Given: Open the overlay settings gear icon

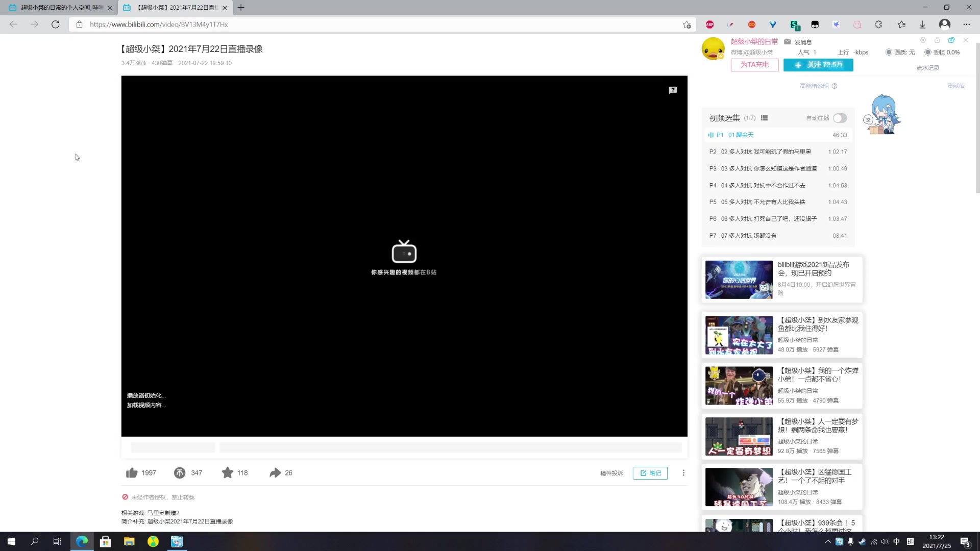Looking at the screenshot, I should tap(923, 40).
